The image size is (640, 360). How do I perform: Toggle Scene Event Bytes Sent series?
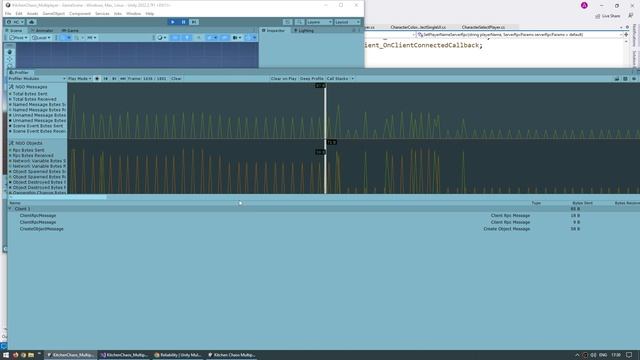36,126
